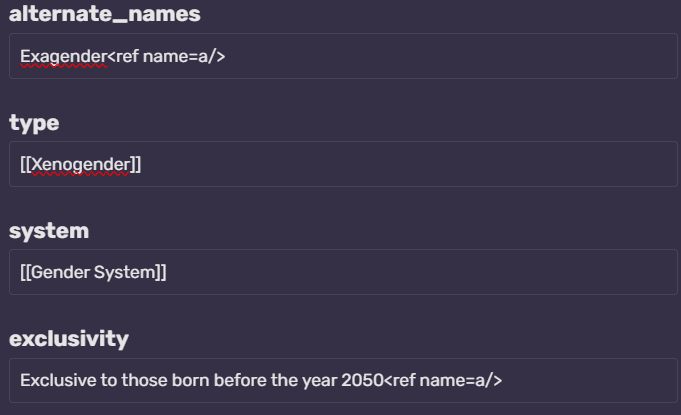
Task: Click the underlined word Xenogender
Action: 80,164
